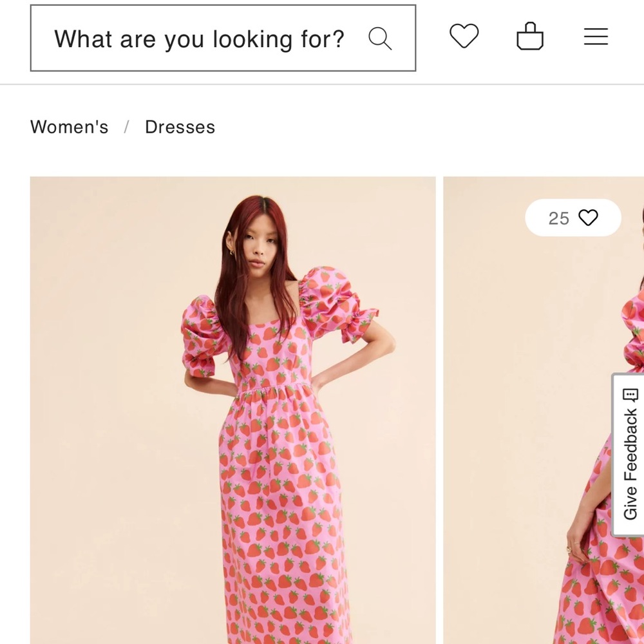Go to Women's breadcrumb link
This screenshot has width=644, height=644.
70,127
